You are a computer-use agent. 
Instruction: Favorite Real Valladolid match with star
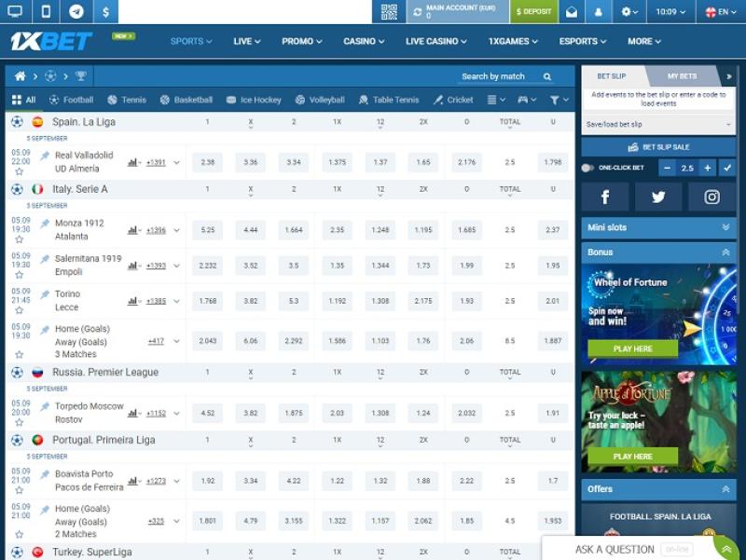(19, 172)
